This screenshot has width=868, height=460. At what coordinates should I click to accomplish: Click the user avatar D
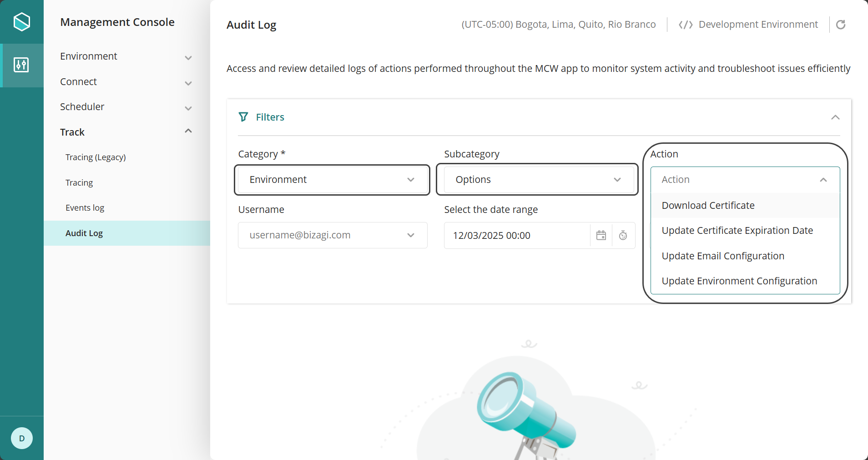click(x=21, y=438)
